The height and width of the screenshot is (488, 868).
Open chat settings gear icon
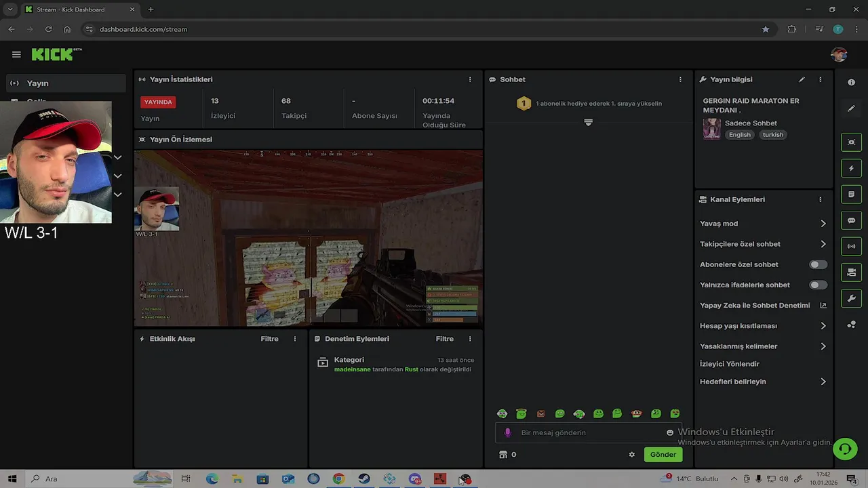tap(632, 455)
